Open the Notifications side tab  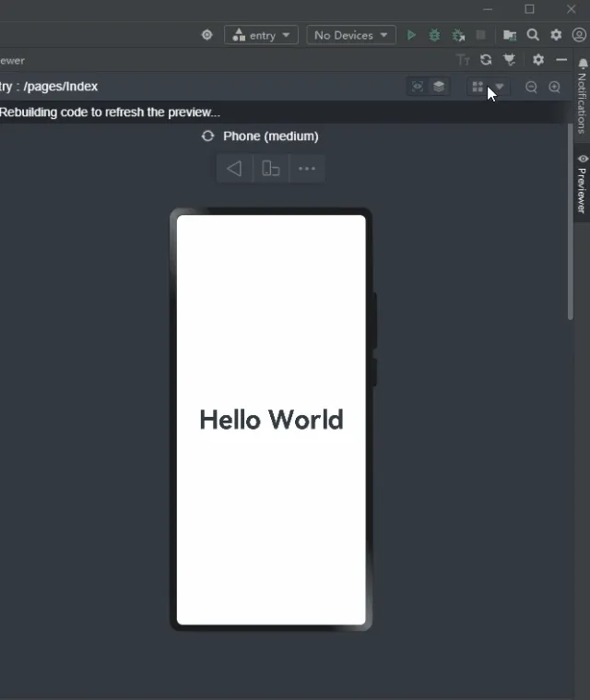point(582,97)
